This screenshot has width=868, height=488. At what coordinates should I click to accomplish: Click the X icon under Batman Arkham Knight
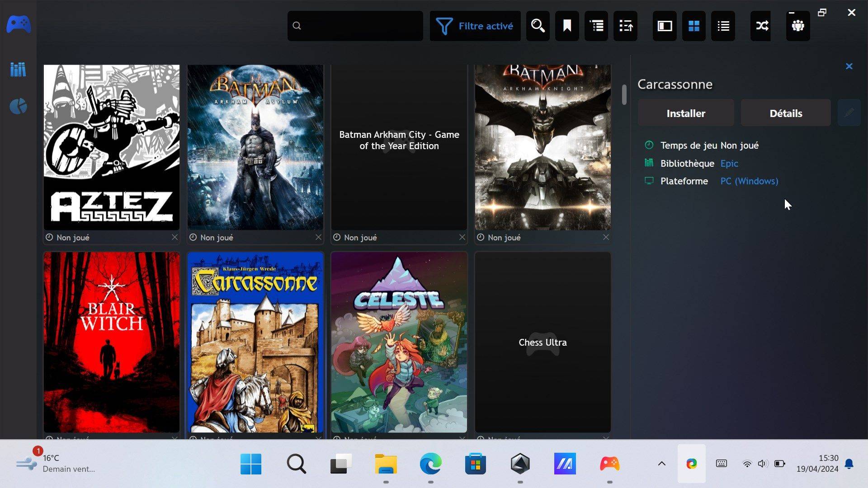(606, 237)
